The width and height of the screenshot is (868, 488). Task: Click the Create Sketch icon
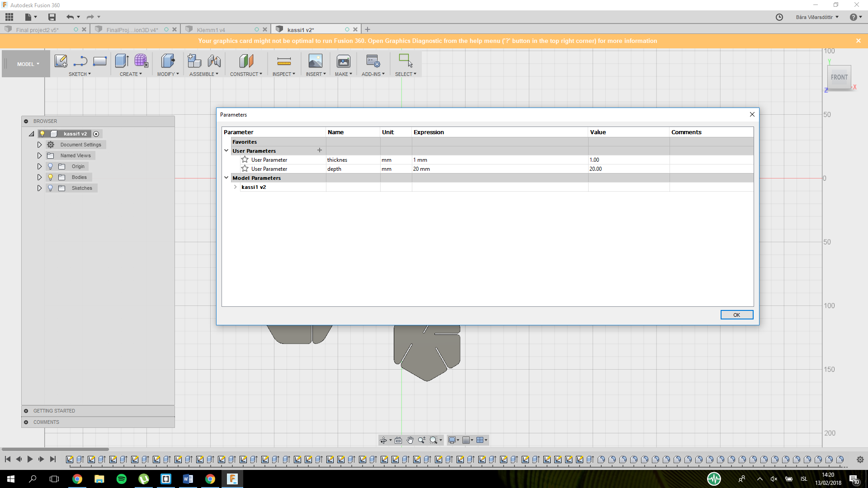tap(61, 61)
